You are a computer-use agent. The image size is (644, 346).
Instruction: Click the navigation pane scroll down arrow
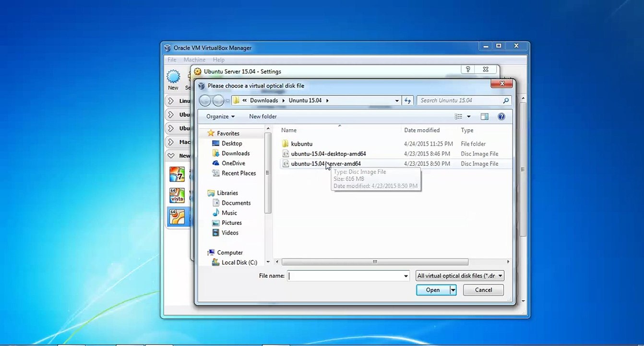click(x=268, y=262)
